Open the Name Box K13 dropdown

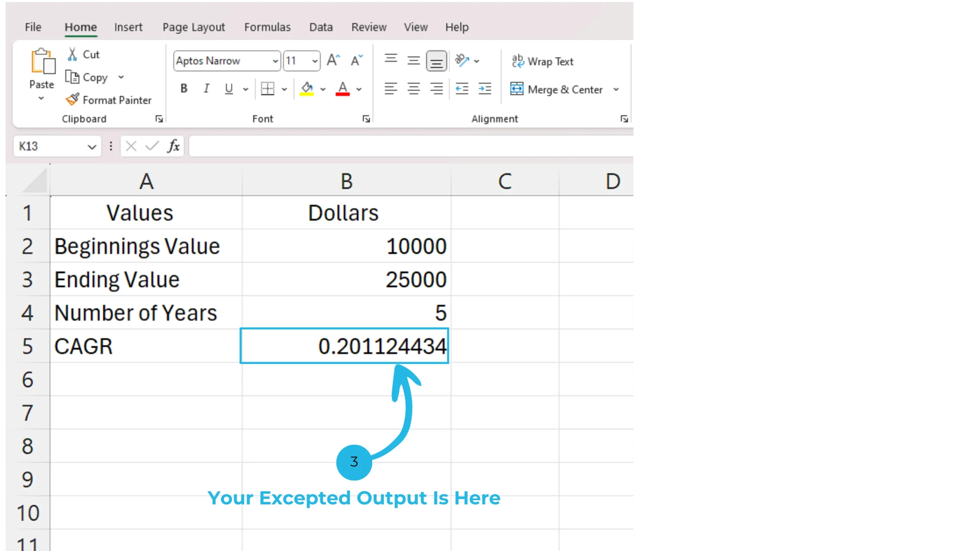point(91,147)
